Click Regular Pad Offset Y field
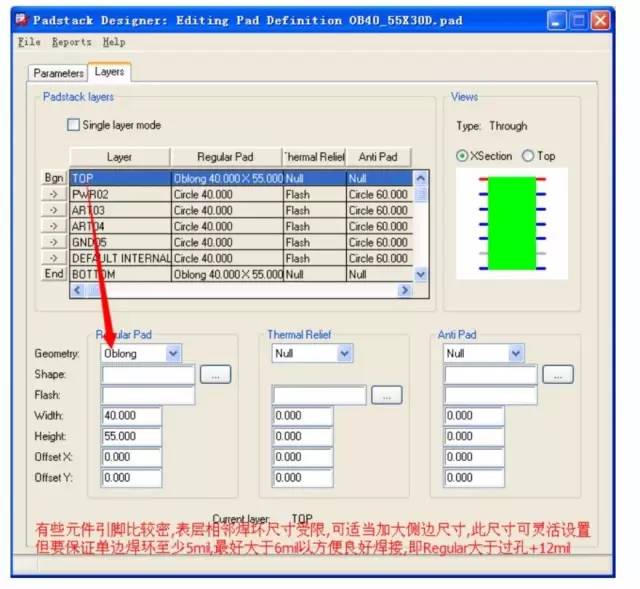 click(131, 478)
